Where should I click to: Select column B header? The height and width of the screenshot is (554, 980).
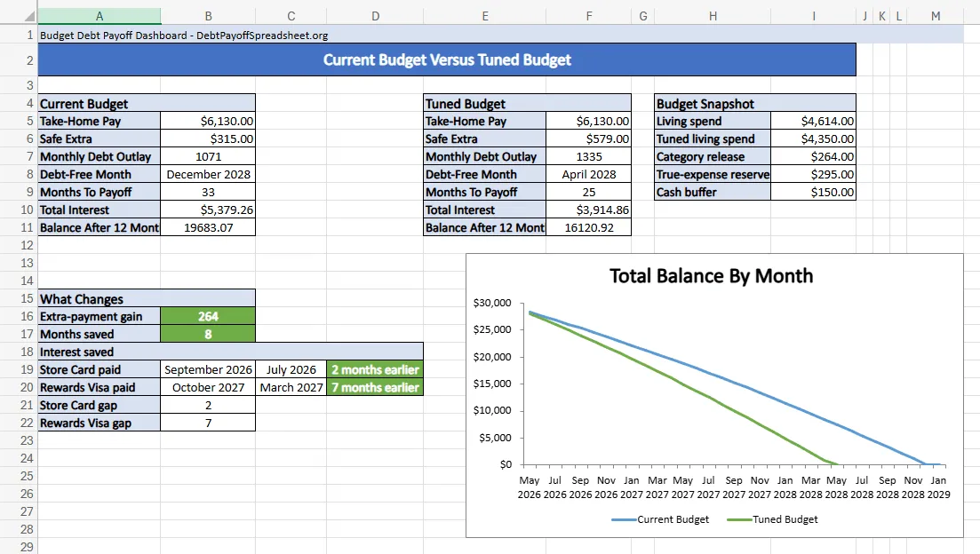[208, 16]
